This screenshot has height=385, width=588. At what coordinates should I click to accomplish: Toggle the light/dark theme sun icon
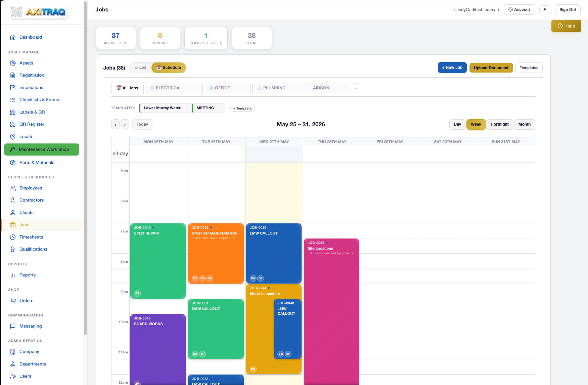click(x=545, y=10)
